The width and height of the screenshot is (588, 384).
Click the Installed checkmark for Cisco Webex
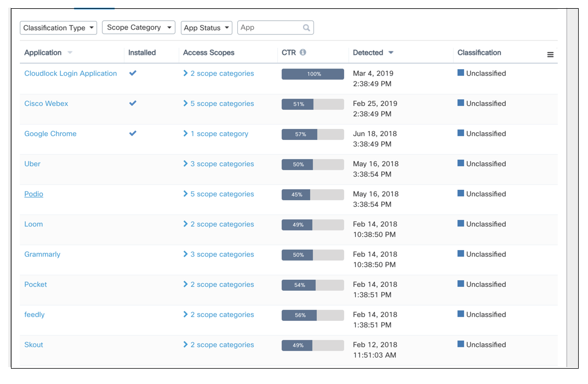coord(133,103)
